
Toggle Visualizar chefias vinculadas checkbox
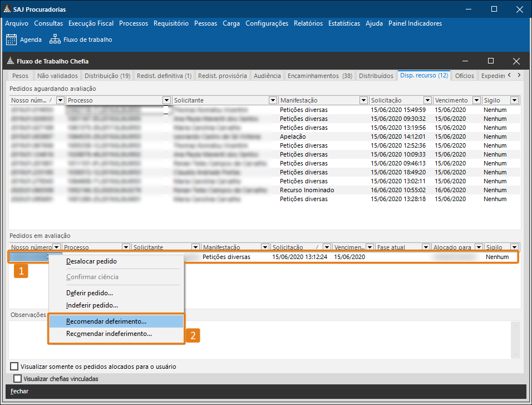coord(17,379)
